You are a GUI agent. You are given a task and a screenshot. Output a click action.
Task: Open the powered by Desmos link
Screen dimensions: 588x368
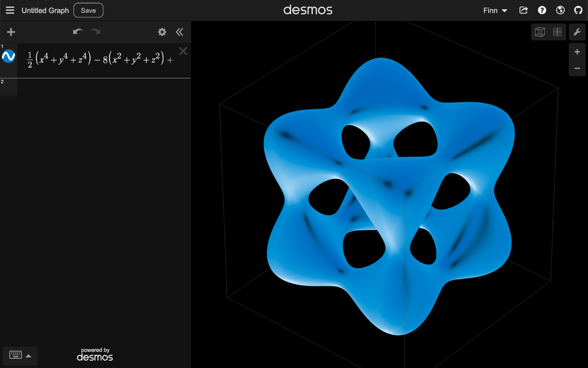[95, 354]
